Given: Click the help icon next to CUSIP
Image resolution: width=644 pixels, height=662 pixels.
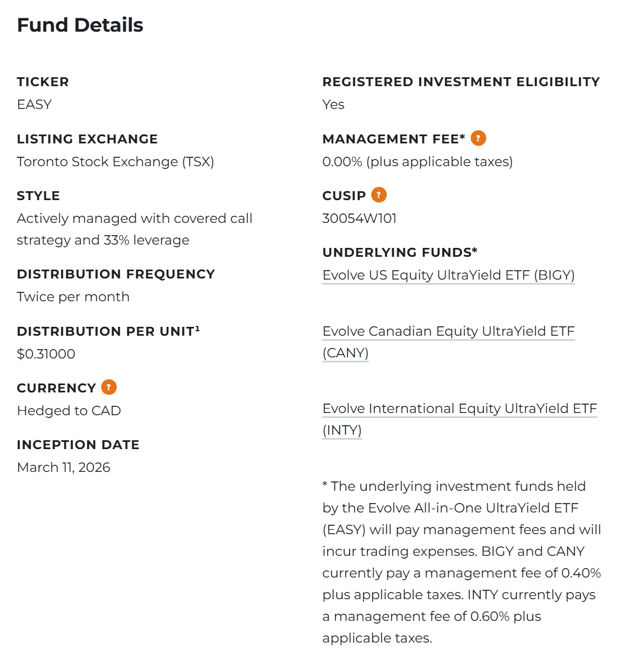Looking at the screenshot, I should coord(378,195).
